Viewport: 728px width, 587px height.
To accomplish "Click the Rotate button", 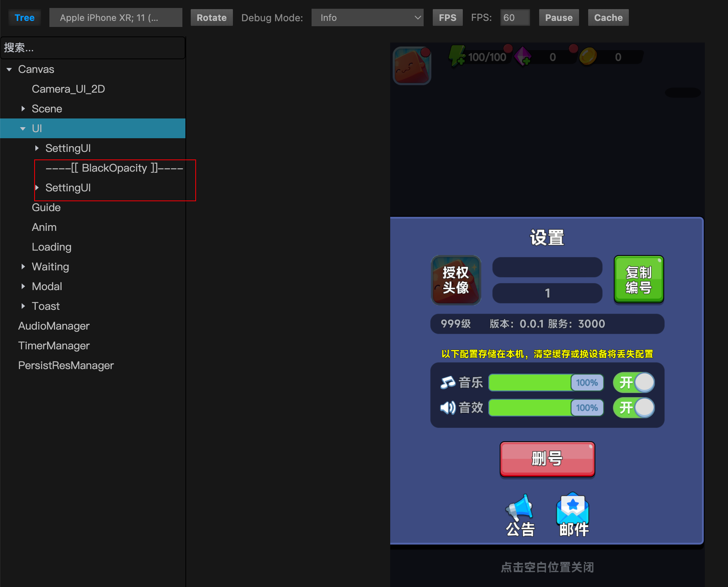I will pyautogui.click(x=212, y=18).
